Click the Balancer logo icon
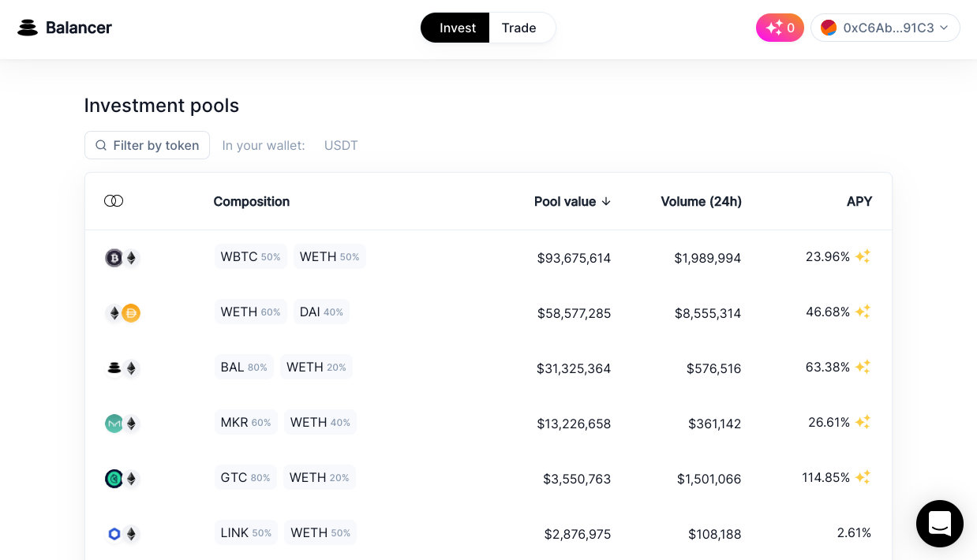The height and width of the screenshot is (560, 977). tap(28, 28)
